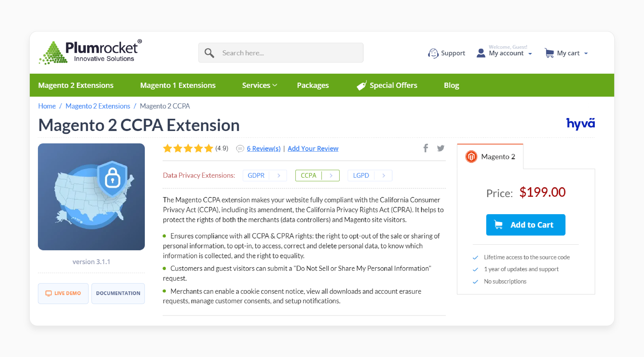Screen dimensions: 644x357
Task: Open the Blog menu item
Action: click(x=451, y=85)
